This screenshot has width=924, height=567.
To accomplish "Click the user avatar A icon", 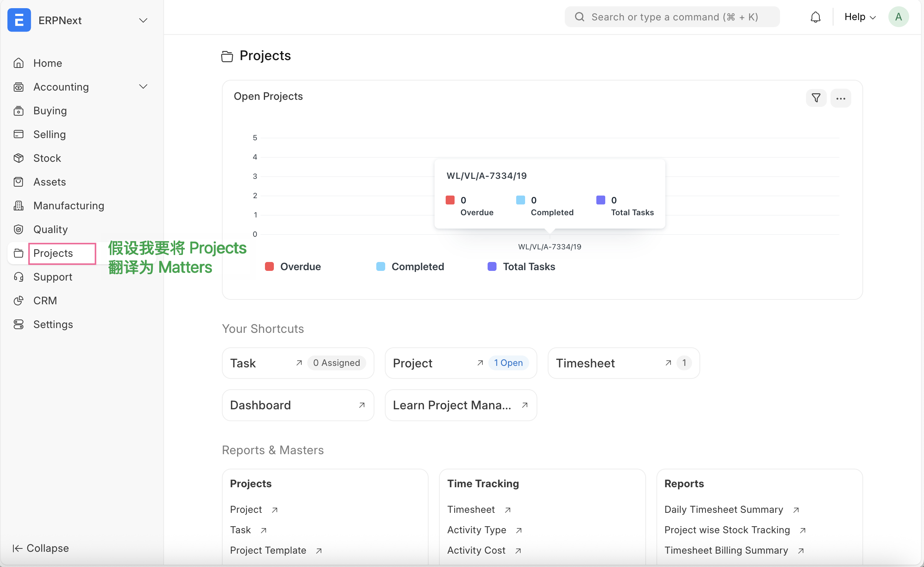I will pos(898,17).
